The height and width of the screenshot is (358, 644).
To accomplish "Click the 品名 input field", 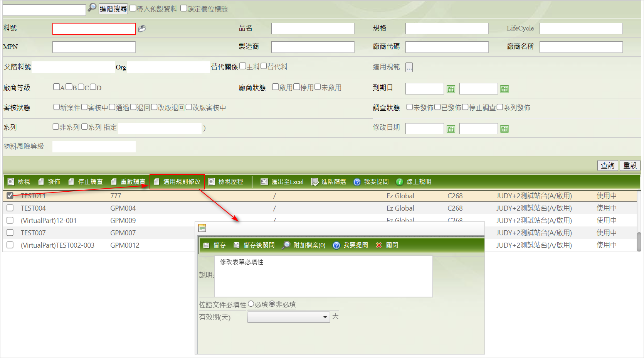I will [x=313, y=29].
